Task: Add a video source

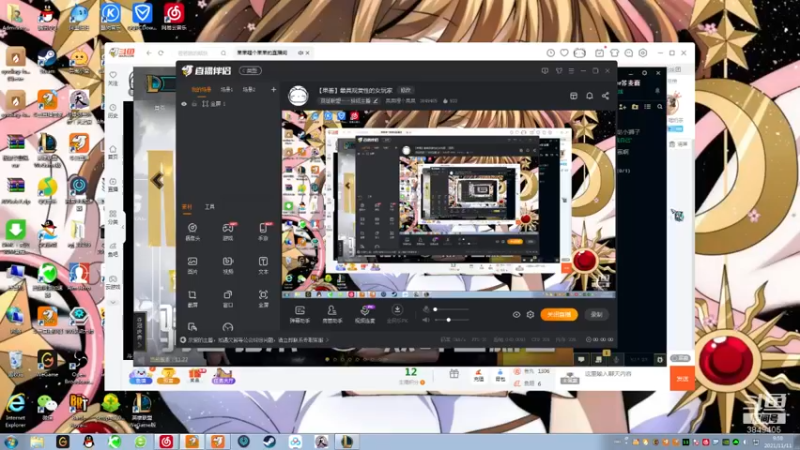Action: pyautogui.click(x=228, y=265)
